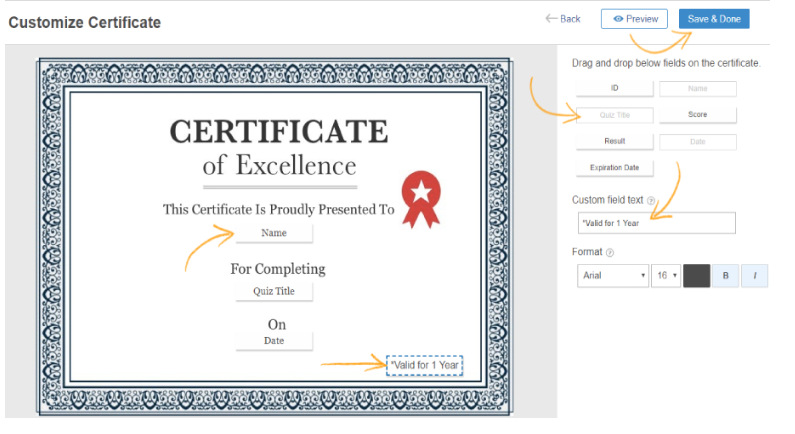
Task: Toggle bold formatting
Action: click(725, 275)
